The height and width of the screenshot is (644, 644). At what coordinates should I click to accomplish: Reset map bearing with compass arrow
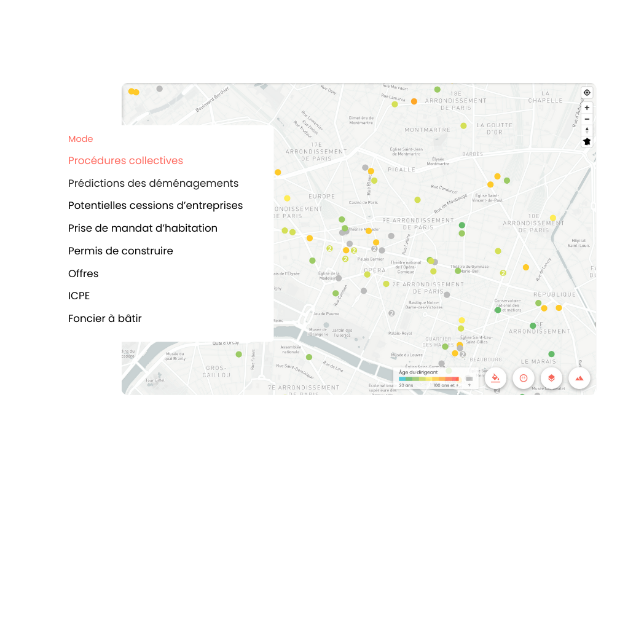[x=587, y=130]
